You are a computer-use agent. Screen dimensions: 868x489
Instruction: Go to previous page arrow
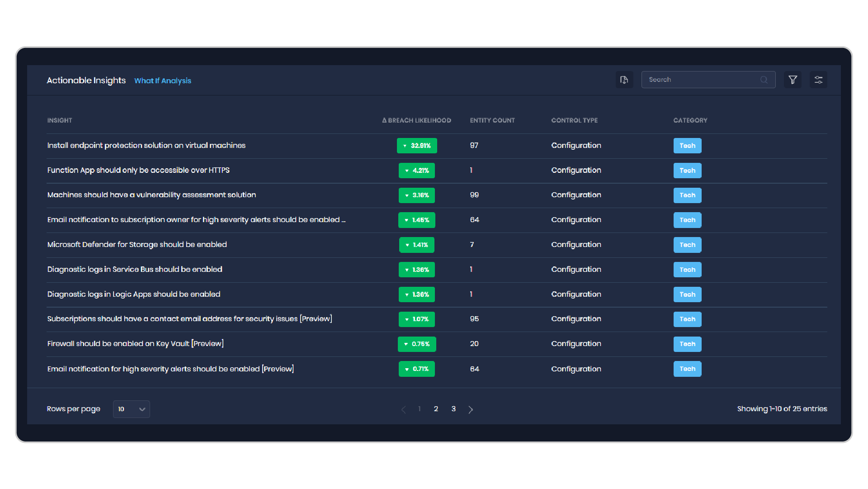coord(404,409)
